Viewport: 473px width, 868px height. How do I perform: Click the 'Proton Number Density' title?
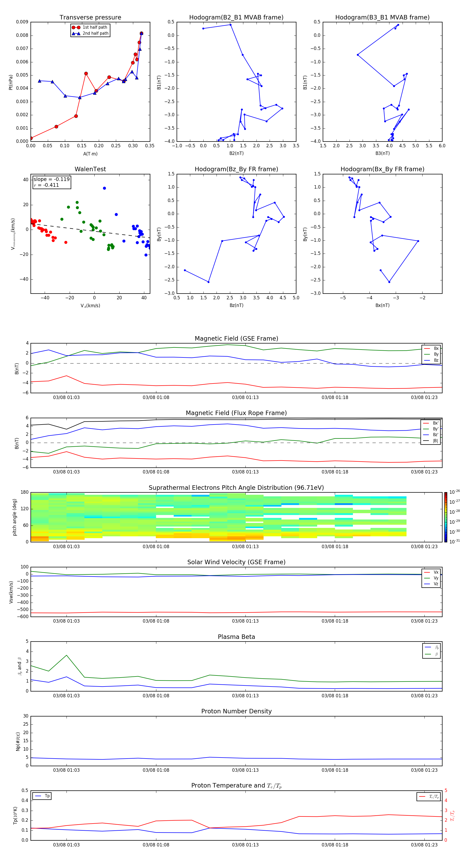pyautogui.click(x=236, y=712)
